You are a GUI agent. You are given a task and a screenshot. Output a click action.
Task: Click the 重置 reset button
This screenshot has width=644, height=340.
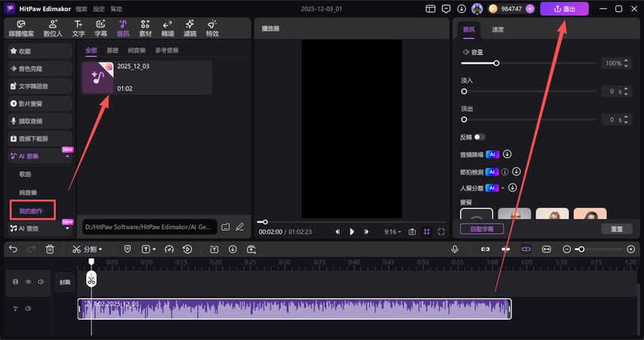click(617, 229)
